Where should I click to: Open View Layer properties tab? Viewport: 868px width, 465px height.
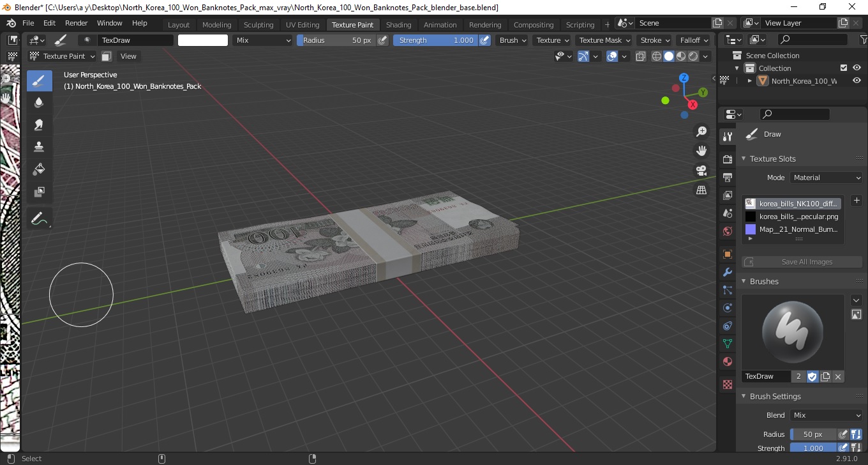[x=727, y=195]
